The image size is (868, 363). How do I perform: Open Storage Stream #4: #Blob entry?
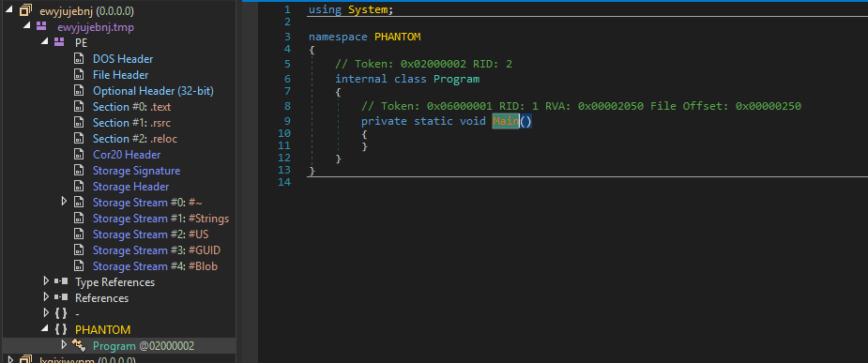tap(155, 266)
